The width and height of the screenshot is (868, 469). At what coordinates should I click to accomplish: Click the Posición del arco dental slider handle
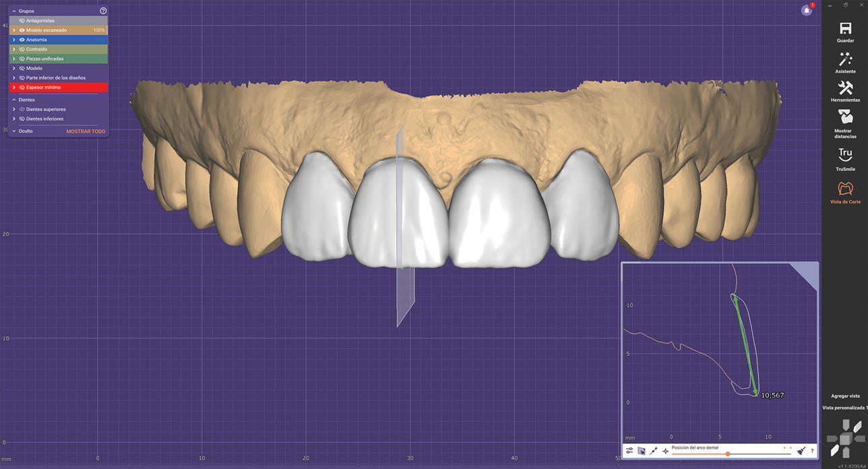click(728, 454)
